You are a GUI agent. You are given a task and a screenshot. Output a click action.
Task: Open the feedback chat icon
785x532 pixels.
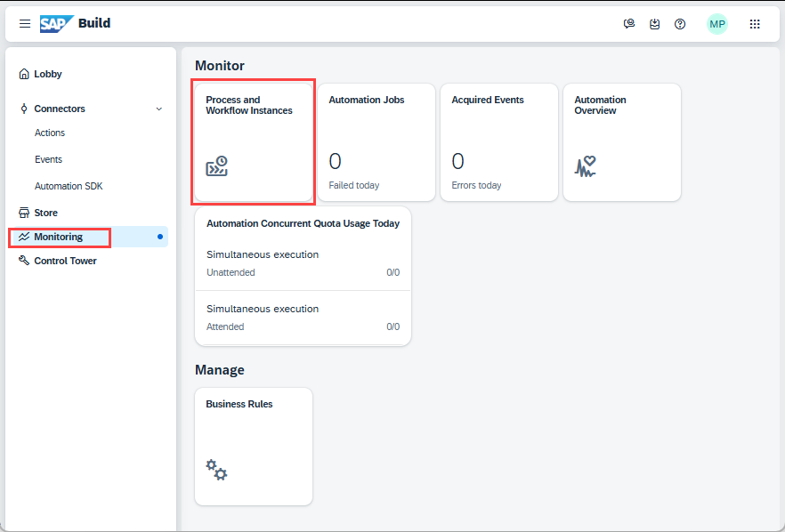(628, 23)
